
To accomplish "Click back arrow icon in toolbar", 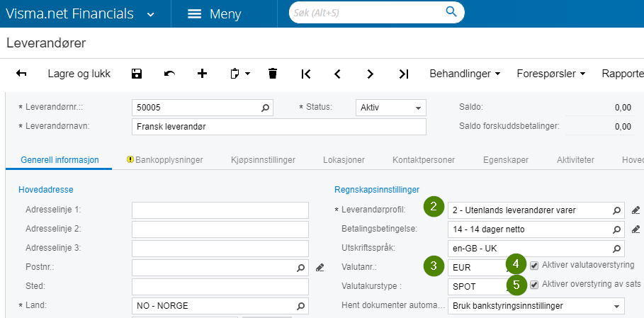I will point(21,74).
